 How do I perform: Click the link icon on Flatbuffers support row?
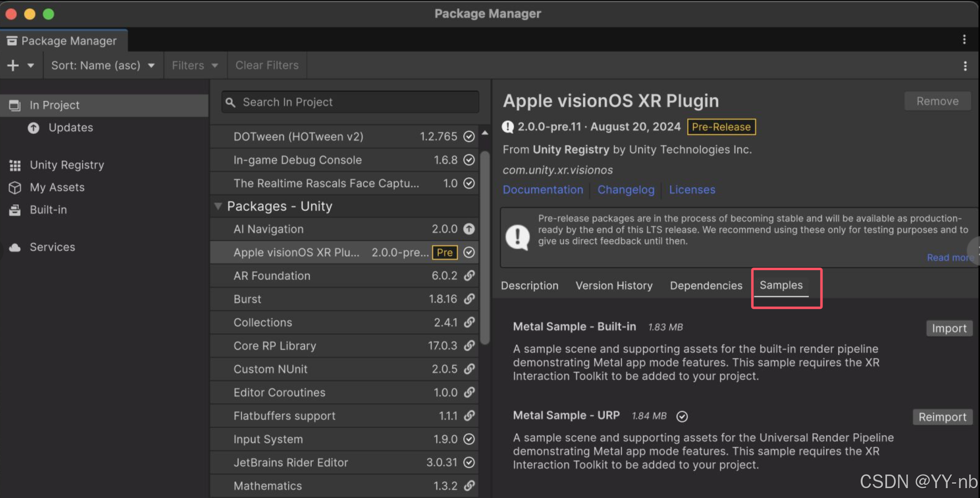click(469, 416)
